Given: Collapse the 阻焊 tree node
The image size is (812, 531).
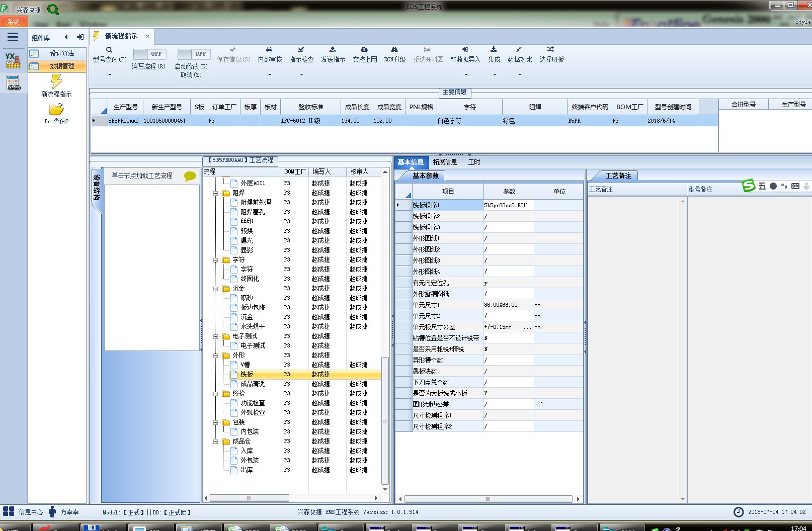Looking at the screenshot, I should (216, 193).
